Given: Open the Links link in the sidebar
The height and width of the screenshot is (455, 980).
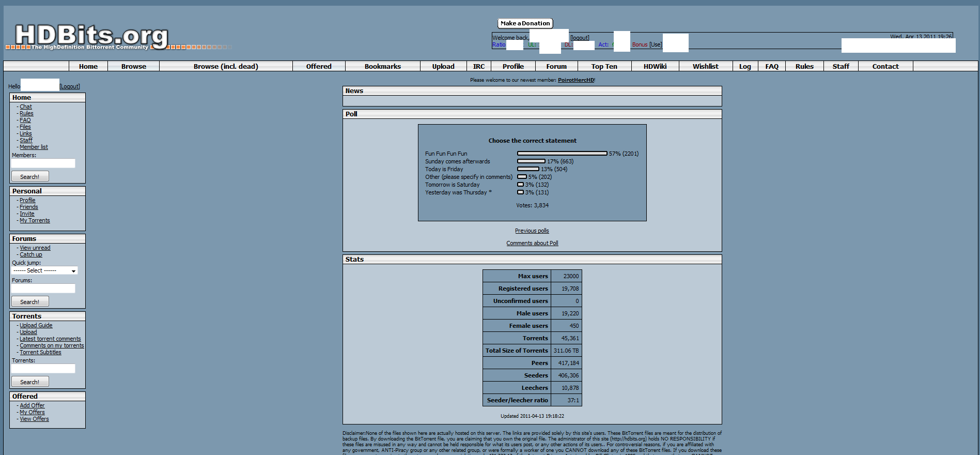Looking at the screenshot, I should click(x=26, y=133).
